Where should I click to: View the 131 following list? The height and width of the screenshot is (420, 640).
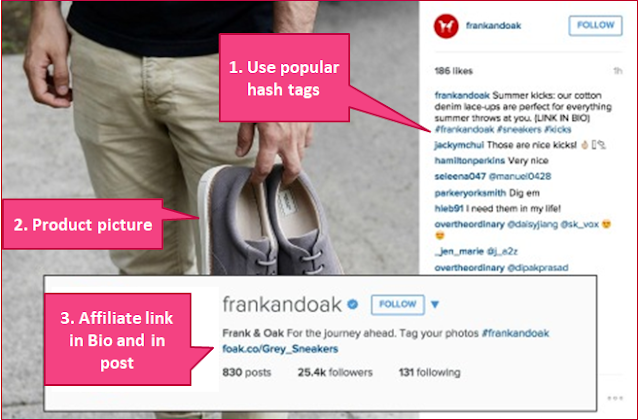click(429, 372)
